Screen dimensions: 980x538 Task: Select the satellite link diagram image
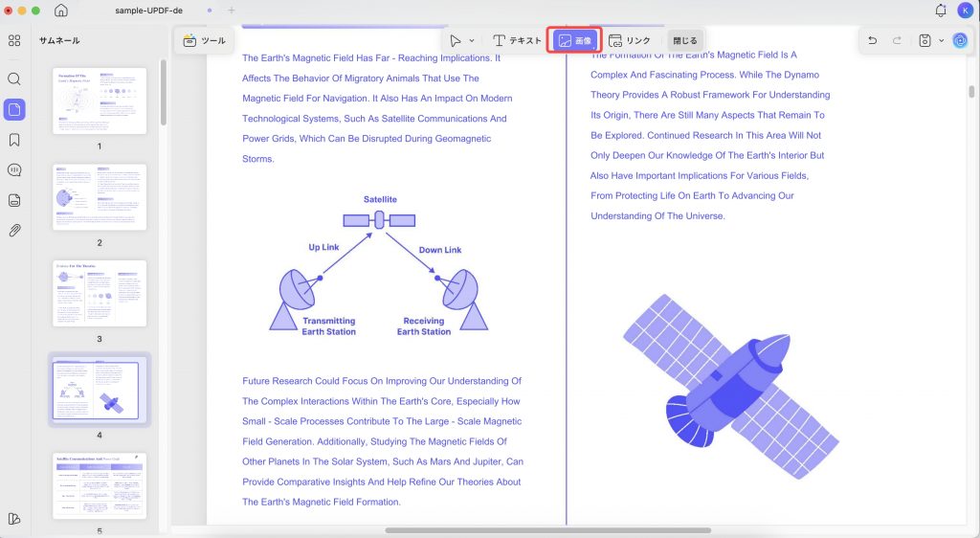[x=379, y=265]
